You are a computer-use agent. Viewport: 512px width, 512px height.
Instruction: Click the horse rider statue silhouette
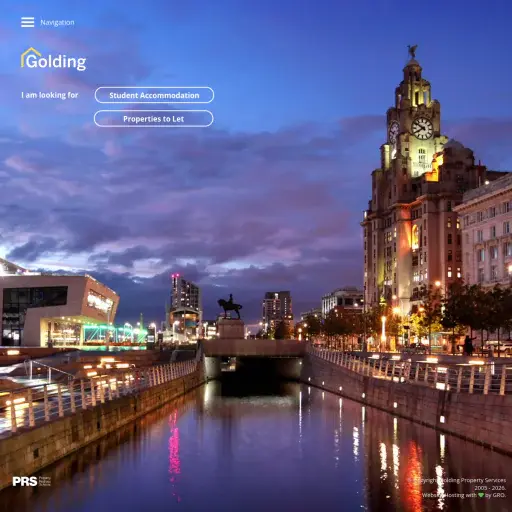230,306
